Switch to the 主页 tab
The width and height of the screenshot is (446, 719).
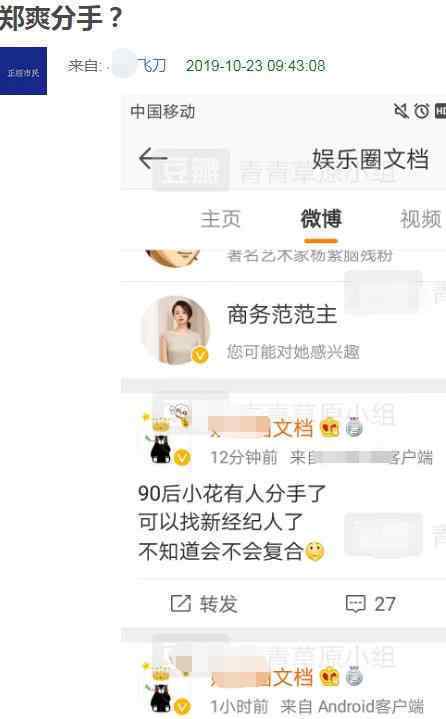click(220, 219)
